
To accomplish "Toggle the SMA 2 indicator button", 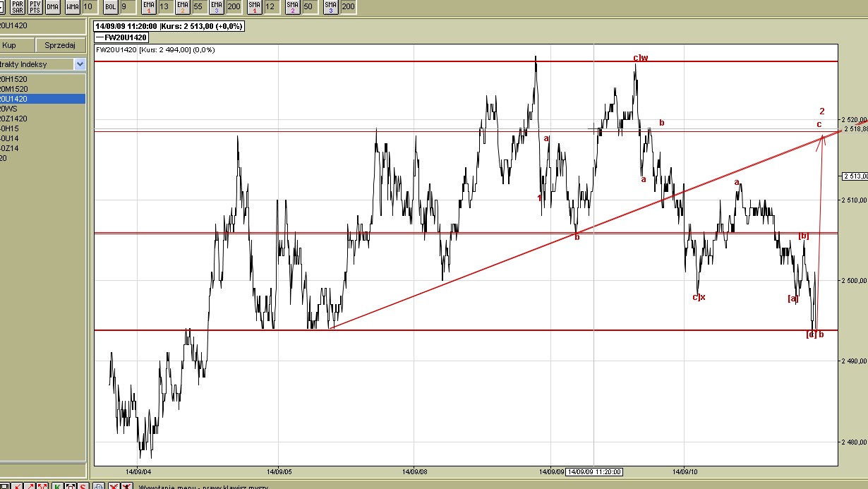I will coord(293,6).
